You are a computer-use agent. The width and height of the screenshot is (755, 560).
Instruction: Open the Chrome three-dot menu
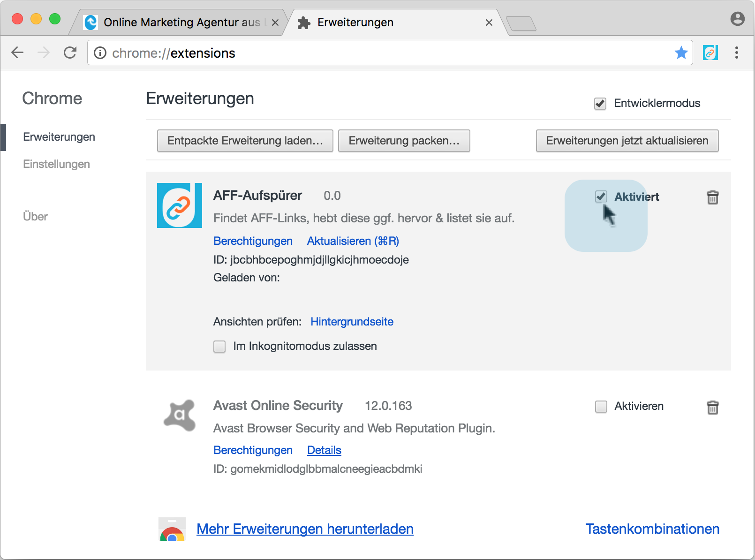click(x=736, y=53)
